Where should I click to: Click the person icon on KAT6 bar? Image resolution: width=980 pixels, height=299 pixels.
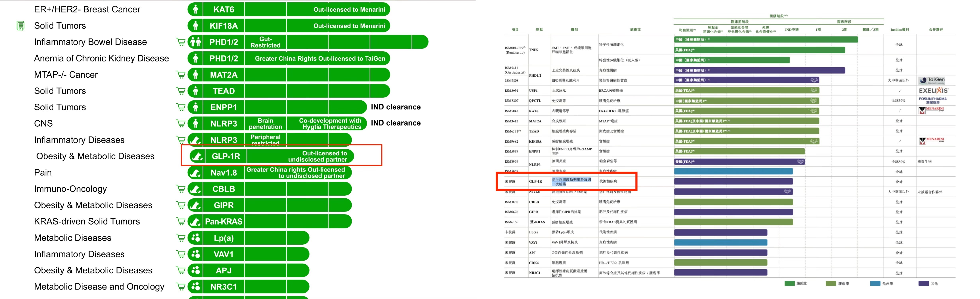pos(196,9)
